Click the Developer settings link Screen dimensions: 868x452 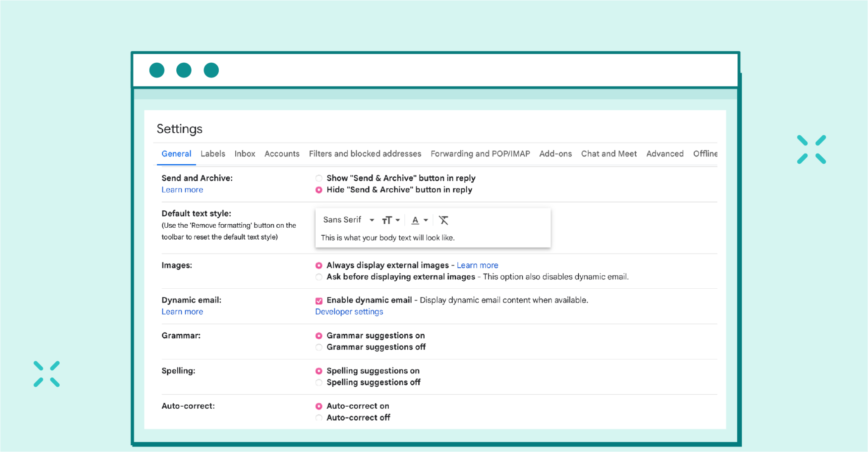pos(348,312)
